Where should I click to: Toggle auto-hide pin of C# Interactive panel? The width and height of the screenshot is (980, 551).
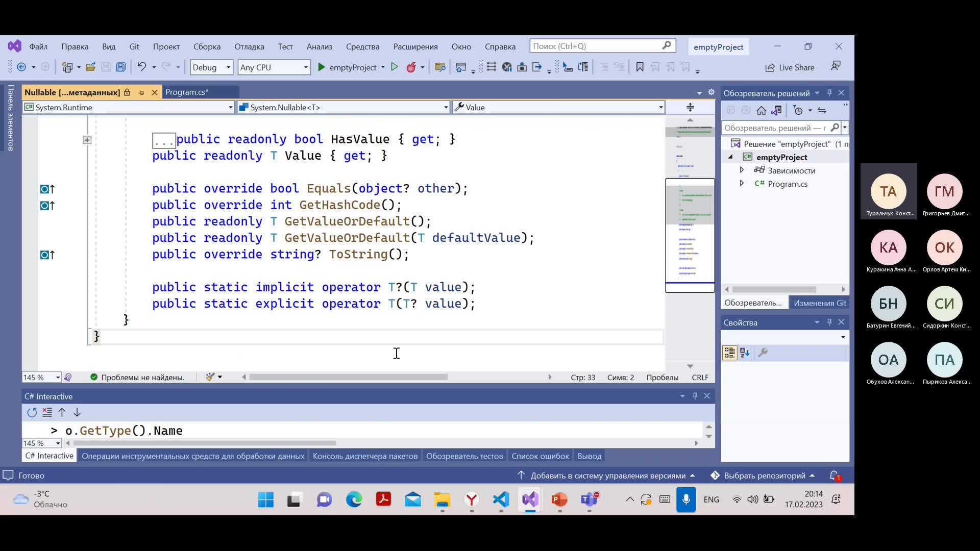(695, 396)
